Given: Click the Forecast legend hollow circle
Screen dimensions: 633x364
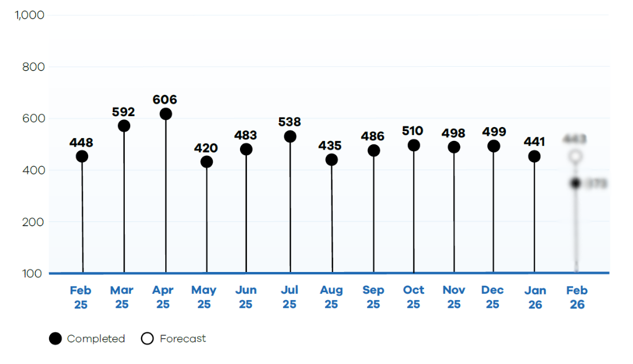Looking at the screenshot, I should [147, 339].
